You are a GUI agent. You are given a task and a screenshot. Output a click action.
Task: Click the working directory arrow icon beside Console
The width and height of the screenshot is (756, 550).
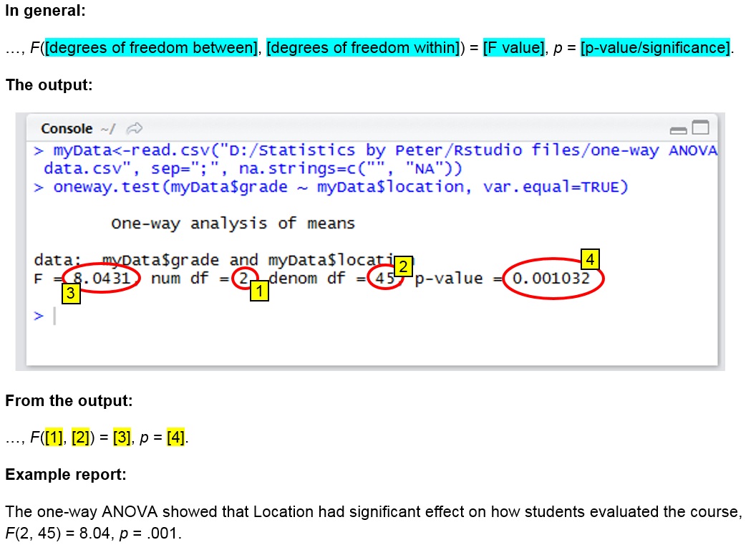point(134,129)
